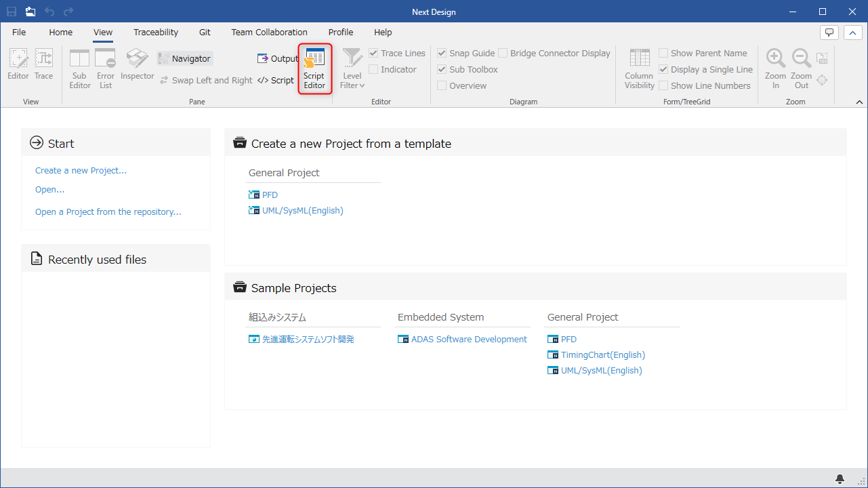Click the Zoom In magnifier

[776, 69]
